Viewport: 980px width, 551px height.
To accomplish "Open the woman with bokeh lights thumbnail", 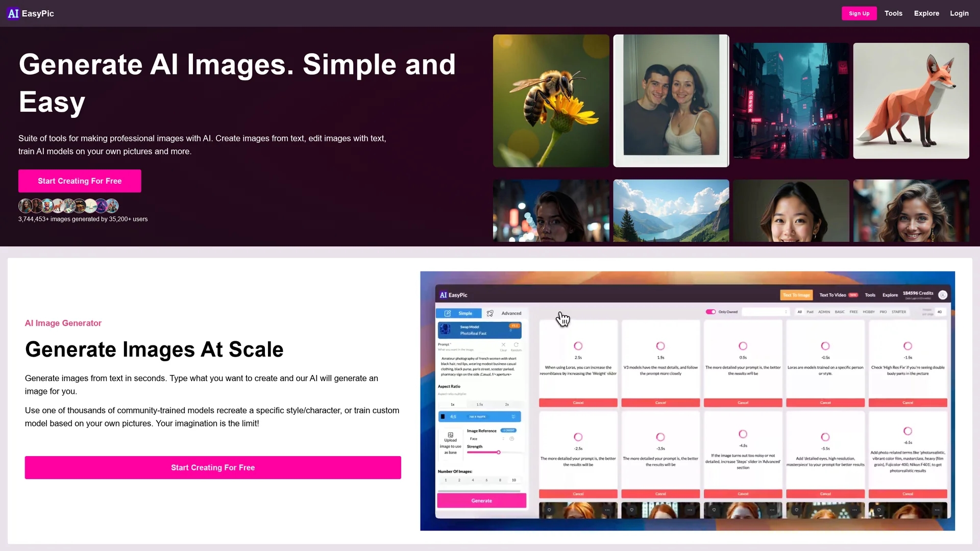I will (551, 211).
